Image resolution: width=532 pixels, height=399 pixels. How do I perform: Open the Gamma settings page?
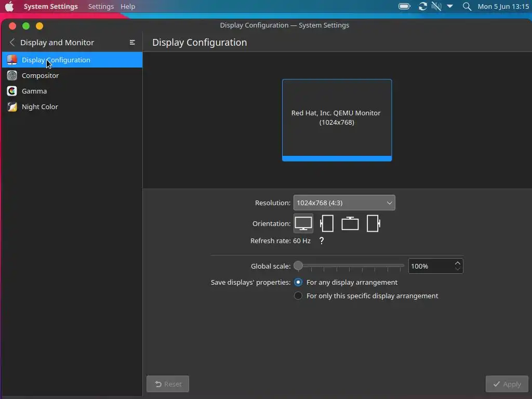click(72, 91)
